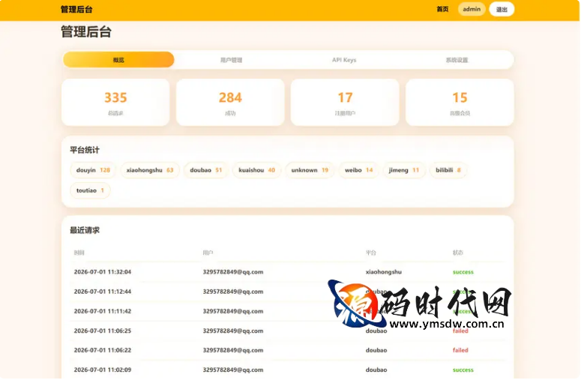Open the admin user pill
Screen dimensions: 581x392
[x=472, y=9]
